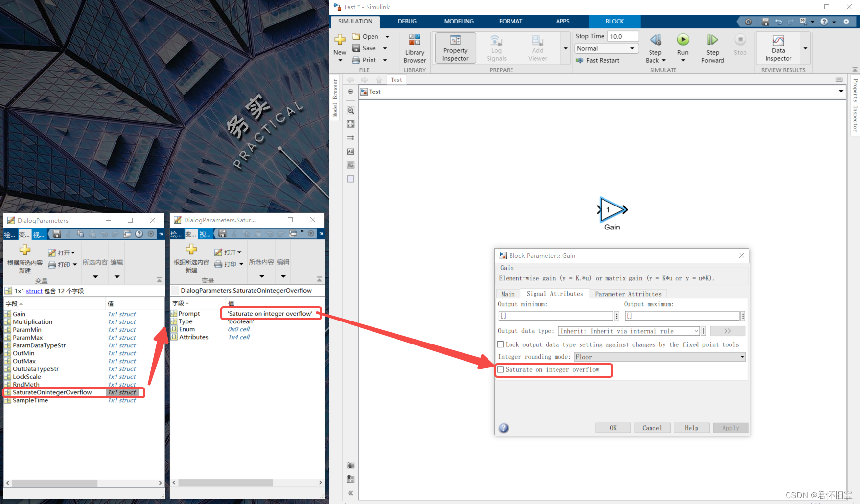Click the Zoom tool in canvas palette
860x504 pixels.
click(350, 111)
